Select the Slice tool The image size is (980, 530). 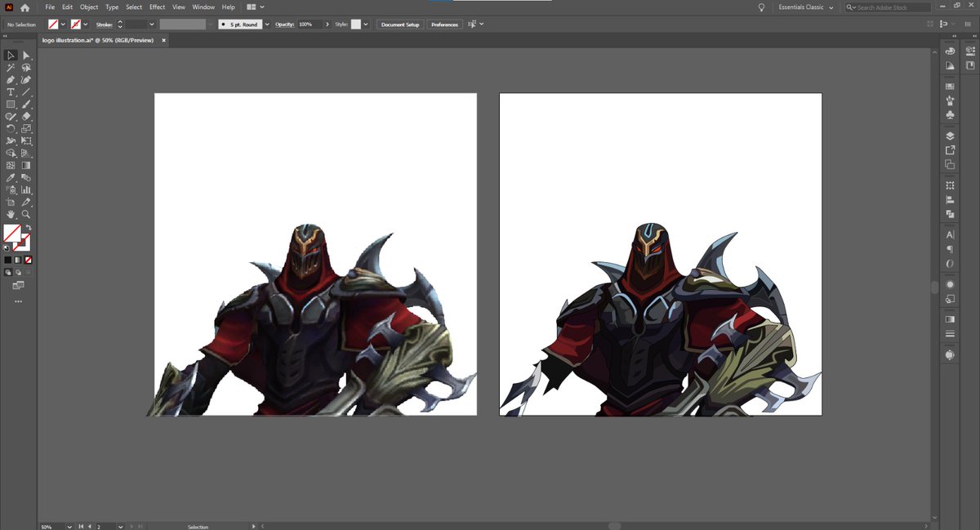tap(26, 202)
